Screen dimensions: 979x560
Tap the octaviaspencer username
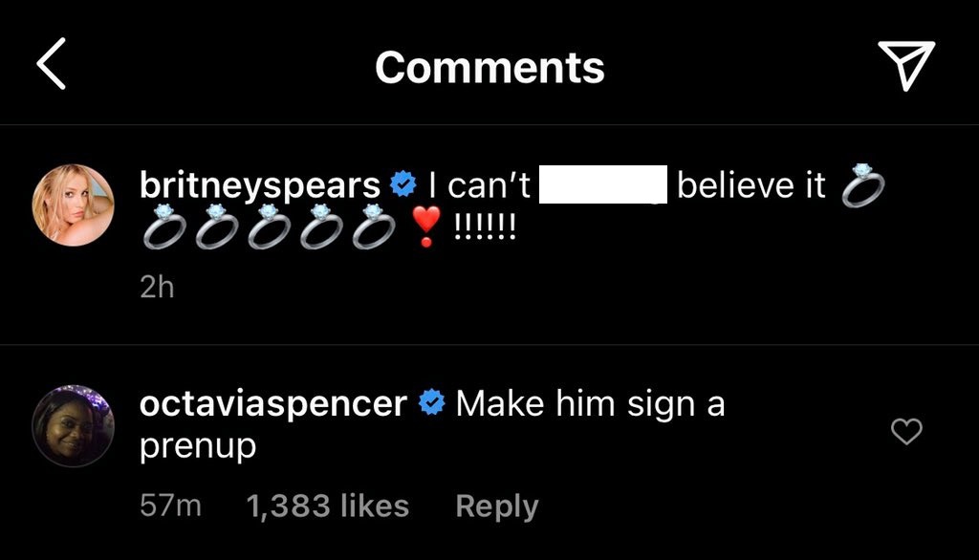[x=272, y=404]
